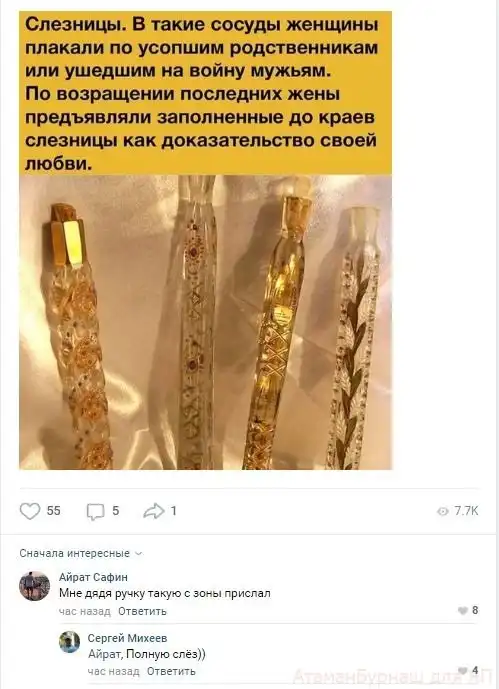Open Айрат Сафин profile name link
Screen dimensions: 499x689
coord(94,577)
